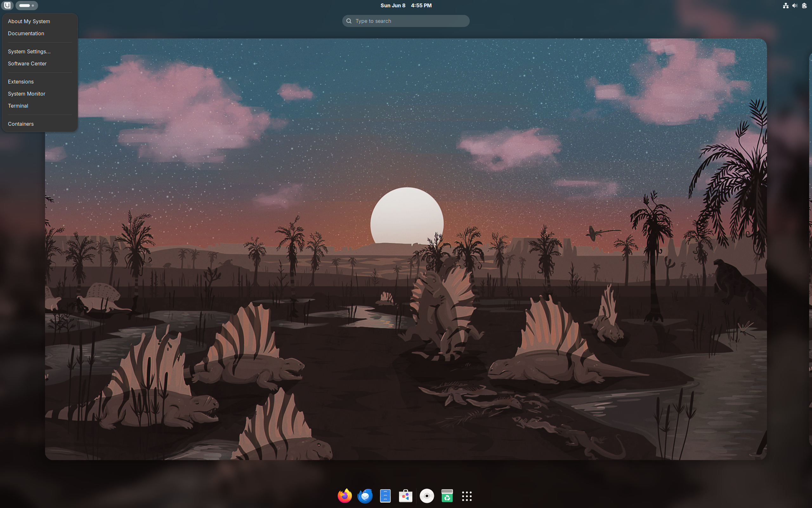Viewport: 812px width, 508px height.
Task: Choose Software Center in the menu
Action: (40, 63)
